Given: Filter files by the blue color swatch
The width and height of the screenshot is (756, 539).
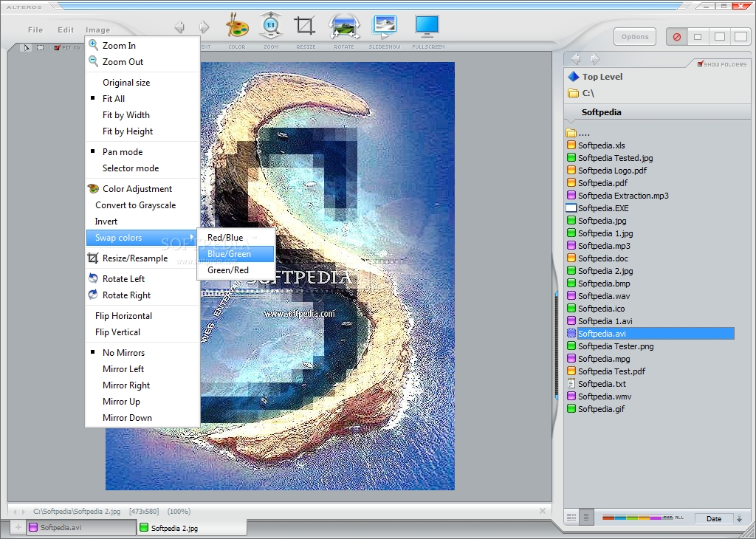Looking at the screenshot, I should click(620, 518).
